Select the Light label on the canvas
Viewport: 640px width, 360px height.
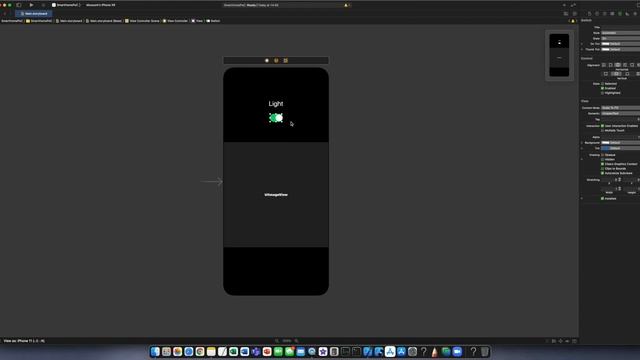coord(276,104)
